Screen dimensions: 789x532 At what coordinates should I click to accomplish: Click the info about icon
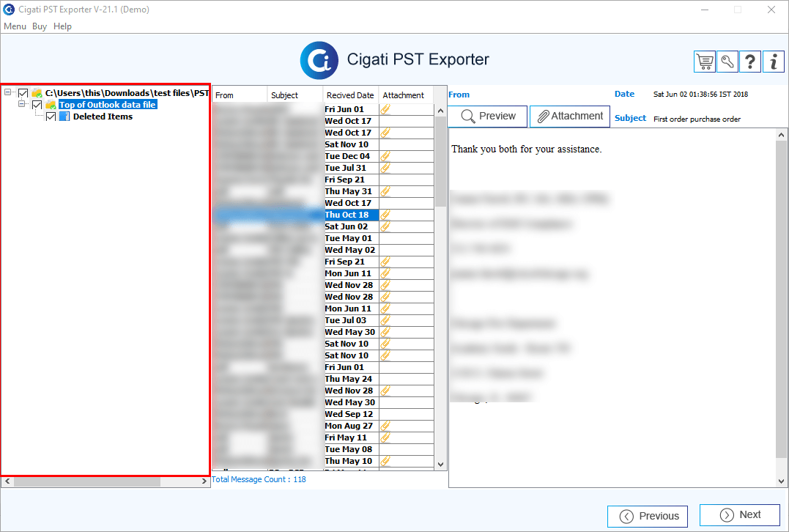774,62
